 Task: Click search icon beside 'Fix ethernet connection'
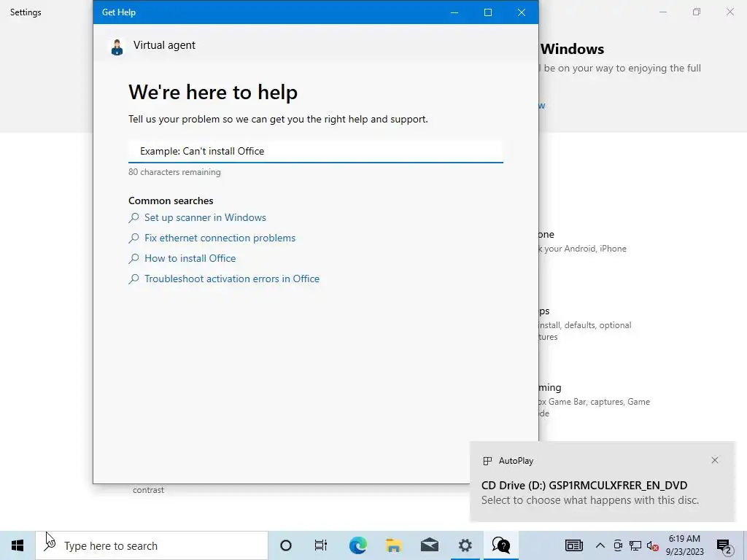(x=134, y=238)
